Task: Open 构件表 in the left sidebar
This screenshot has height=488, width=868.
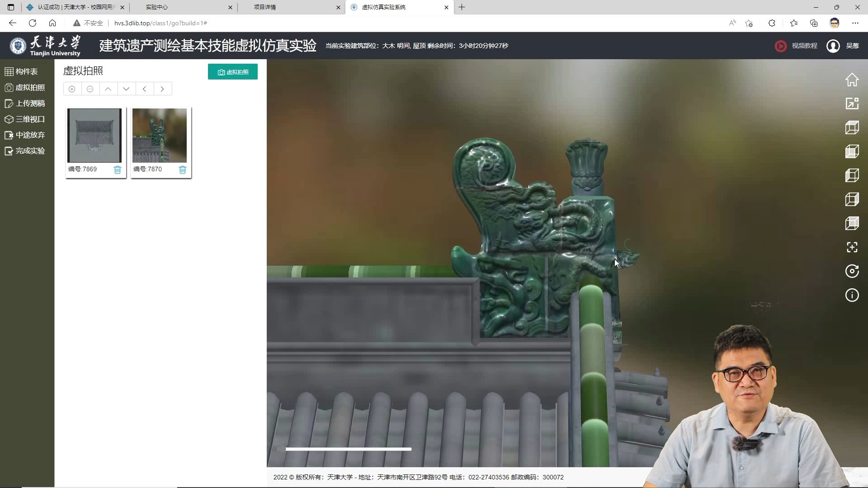Action: click(26, 71)
